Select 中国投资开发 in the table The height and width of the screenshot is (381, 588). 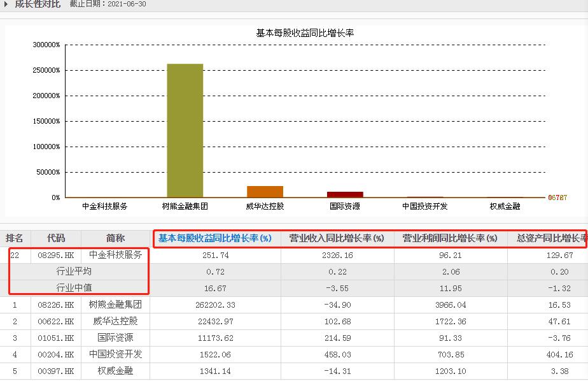tap(115, 354)
